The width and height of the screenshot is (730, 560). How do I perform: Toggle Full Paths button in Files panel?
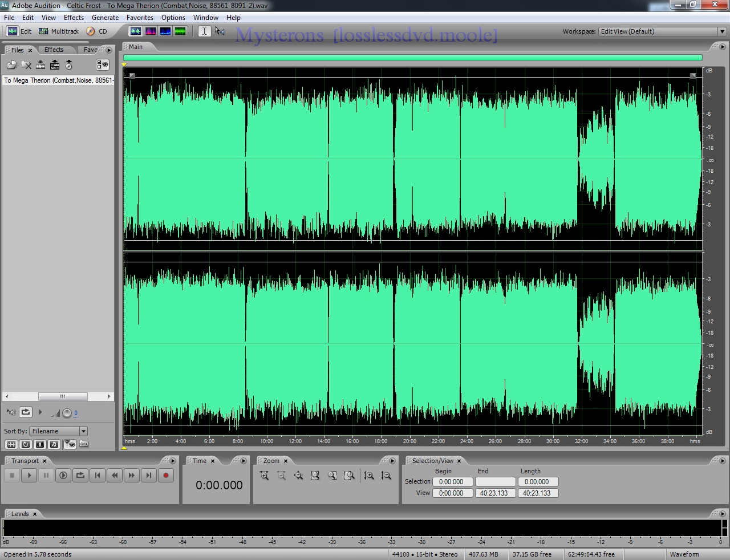(x=84, y=444)
